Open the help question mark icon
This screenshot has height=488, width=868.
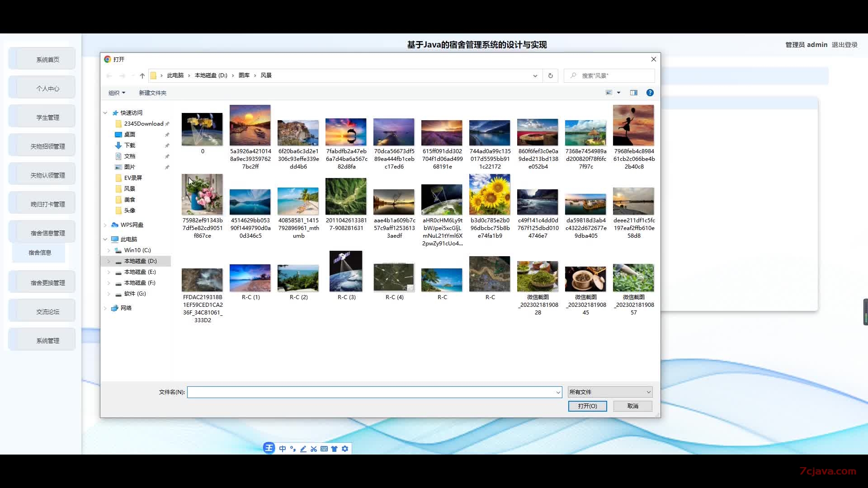(x=650, y=93)
